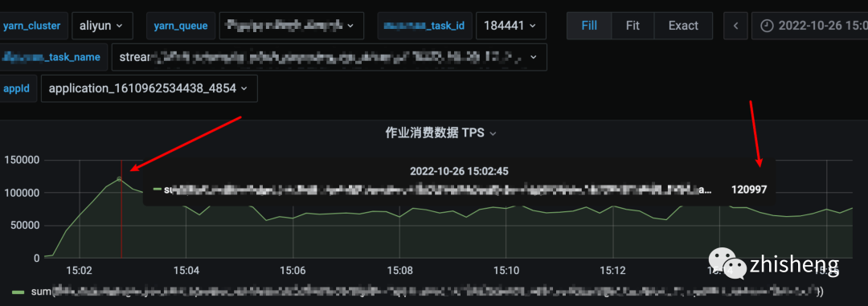Open the task_name value dropdown starting with 'strear'

(x=330, y=57)
